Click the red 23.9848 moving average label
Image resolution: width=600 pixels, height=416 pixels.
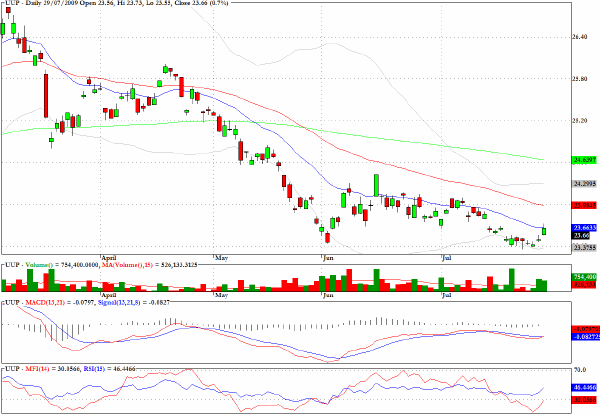coord(584,206)
